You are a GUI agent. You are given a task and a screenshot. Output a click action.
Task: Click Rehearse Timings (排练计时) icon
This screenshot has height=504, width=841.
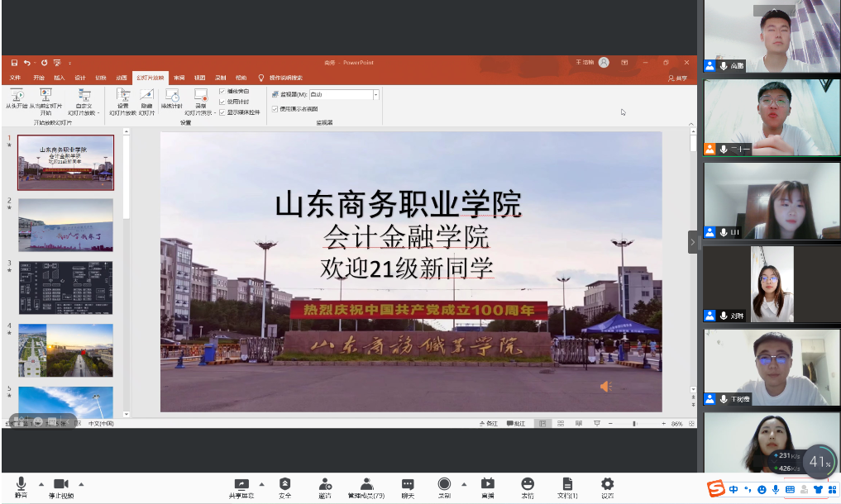click(x=172, y=97)
